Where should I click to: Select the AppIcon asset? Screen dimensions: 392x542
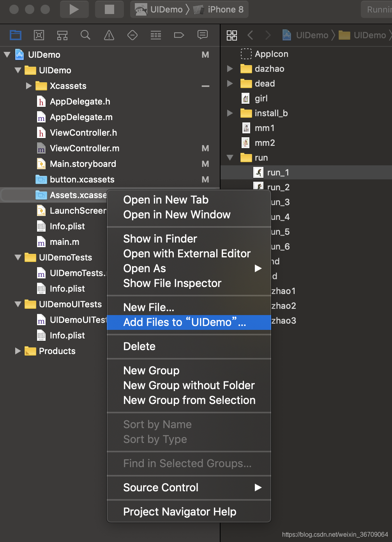[272, 54]
